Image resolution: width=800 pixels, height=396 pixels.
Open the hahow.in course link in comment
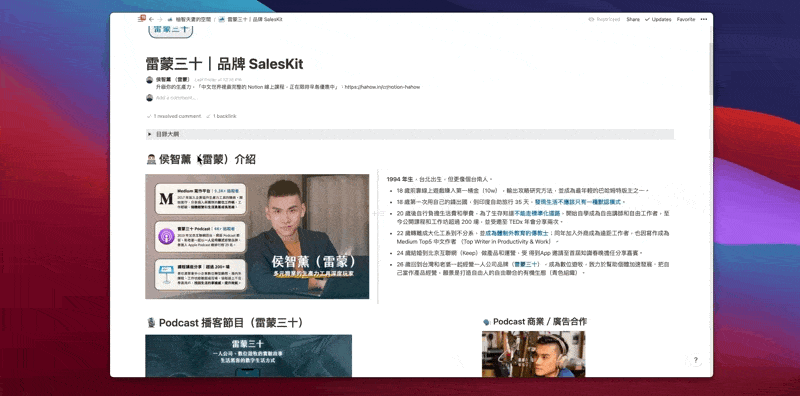pyautogui.click(x=383, y=87)
